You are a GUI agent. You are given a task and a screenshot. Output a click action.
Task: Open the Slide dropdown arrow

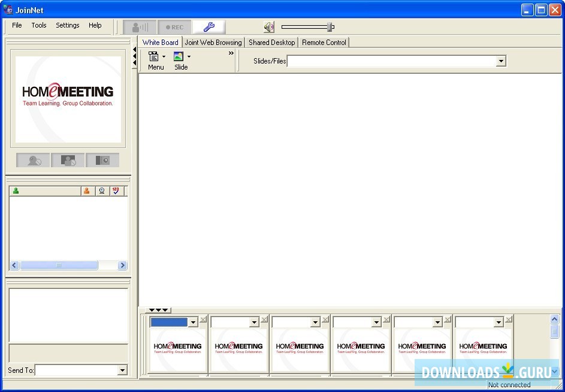click(x=189, y=56)
